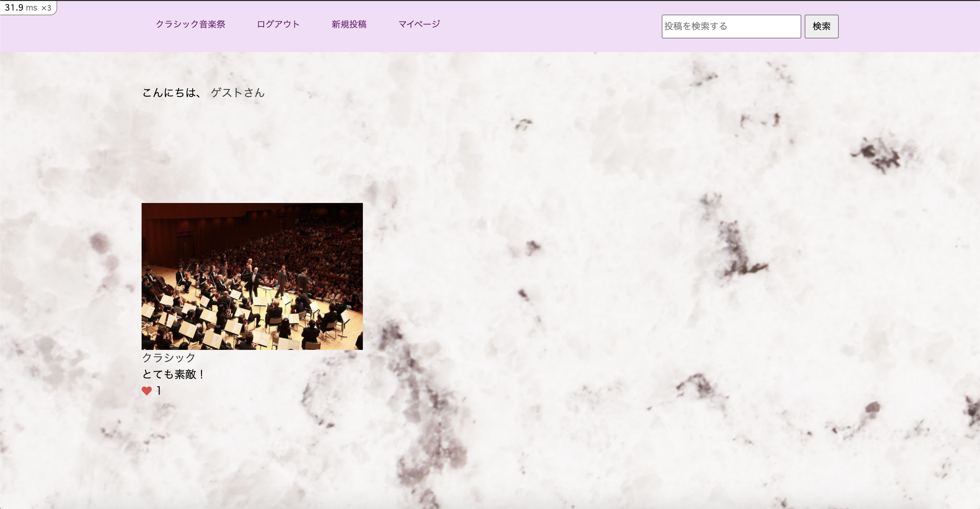The height and width of the screenshot is (509, 980).
Task: Click the like count number 1
Action: (159, 391)
